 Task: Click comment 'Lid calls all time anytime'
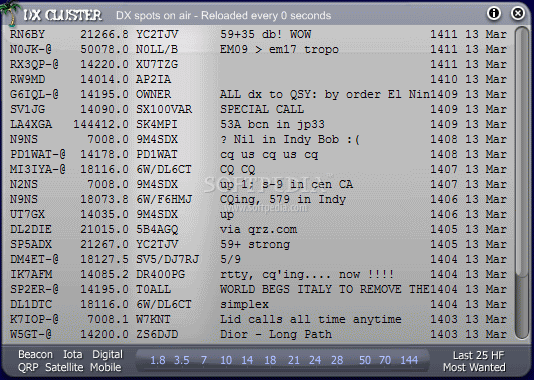pos(311,319)
